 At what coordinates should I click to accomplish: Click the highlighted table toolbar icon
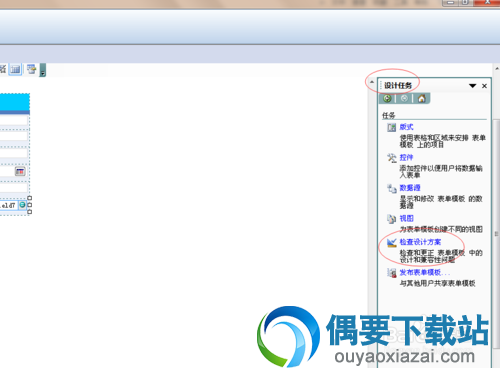[x=15, y=69]
